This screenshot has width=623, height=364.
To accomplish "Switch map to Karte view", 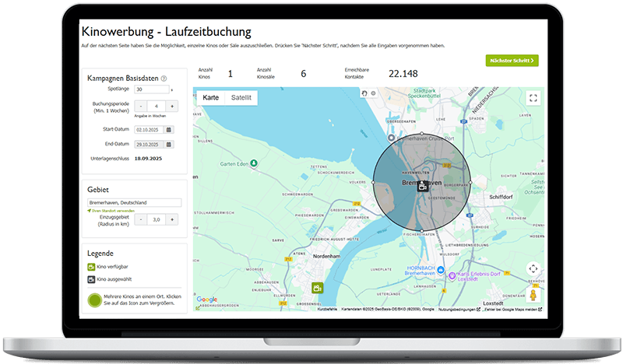I will tap(211, 98).
